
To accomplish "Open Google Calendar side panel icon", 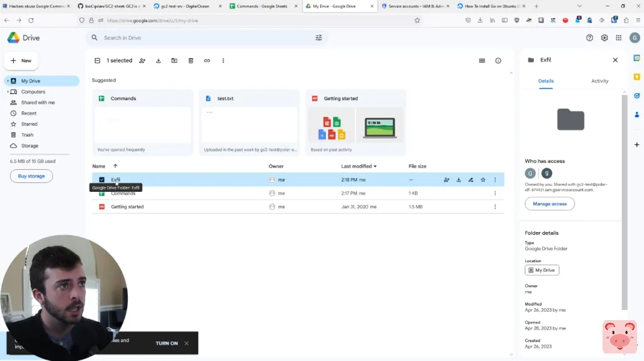I will pos(636,58).
